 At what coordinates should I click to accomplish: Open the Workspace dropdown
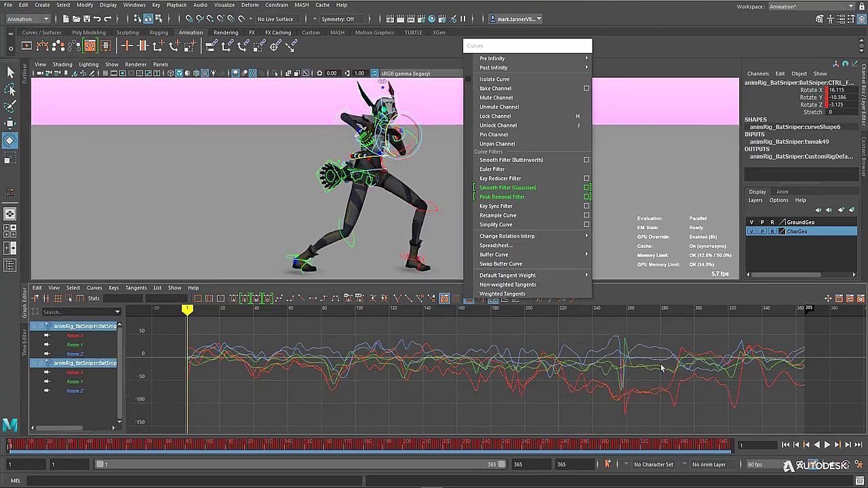(811, 6)
